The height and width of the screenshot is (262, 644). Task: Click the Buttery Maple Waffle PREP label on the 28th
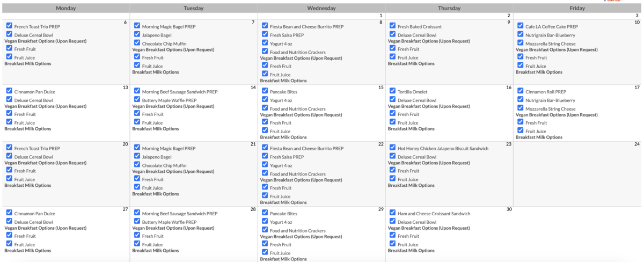[x=169, y=222]
